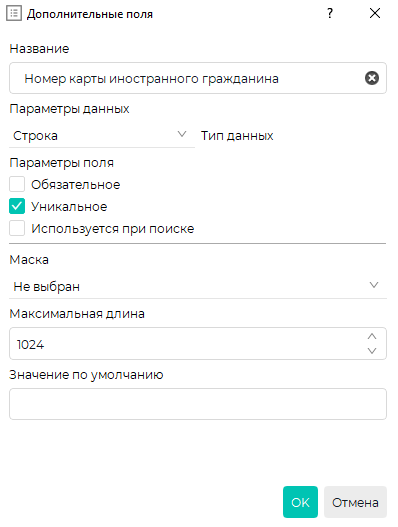The image size is (398, 527).
Task: Click the chevron arrow next to Строка
Action: [182, 134]
